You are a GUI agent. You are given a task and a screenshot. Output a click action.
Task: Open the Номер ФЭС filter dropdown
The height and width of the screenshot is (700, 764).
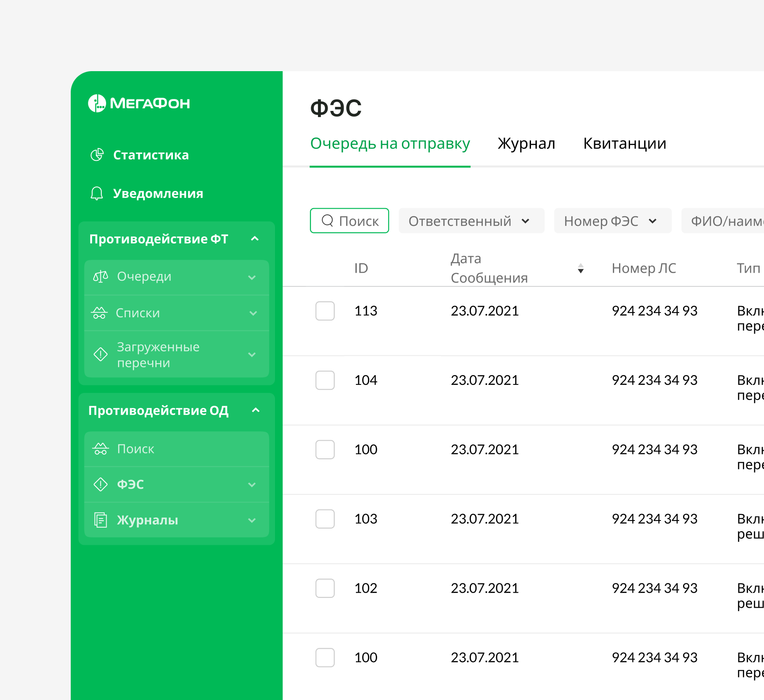click(x=612, y=221)
